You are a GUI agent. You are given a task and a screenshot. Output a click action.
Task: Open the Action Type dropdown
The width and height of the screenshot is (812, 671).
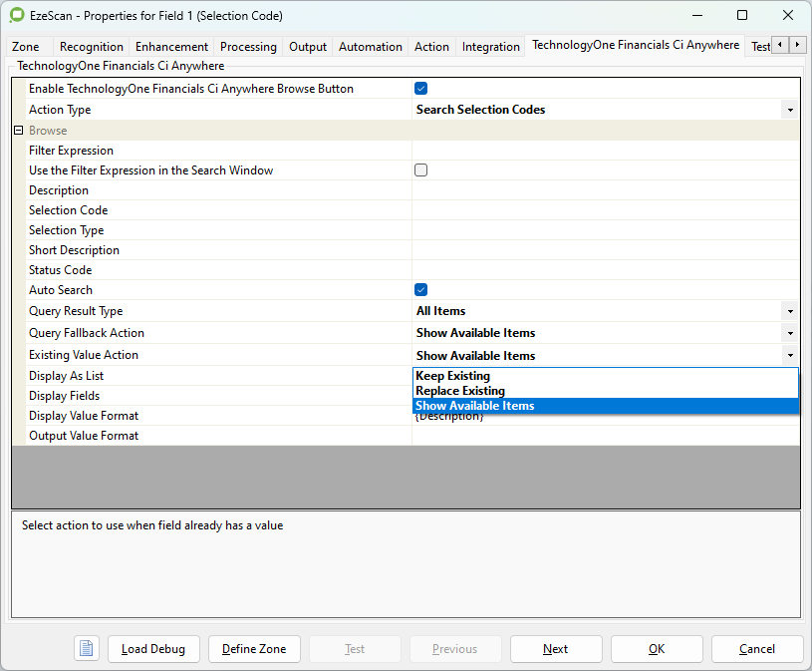tap(789, 110)
